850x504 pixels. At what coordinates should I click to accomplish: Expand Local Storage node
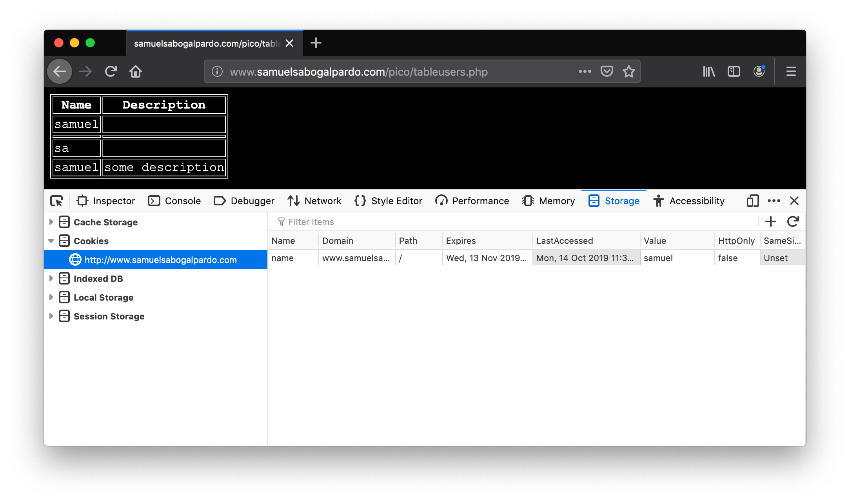click(51, 297)
